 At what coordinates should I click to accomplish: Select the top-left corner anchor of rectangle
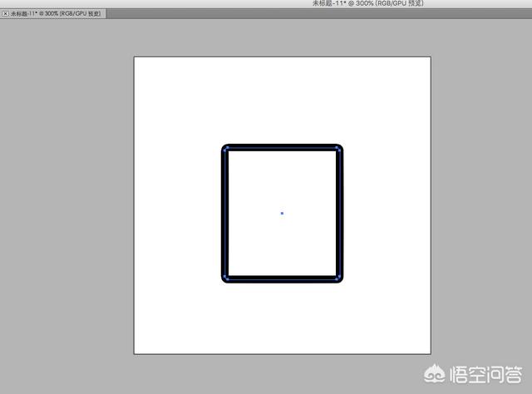coord(227,148)
